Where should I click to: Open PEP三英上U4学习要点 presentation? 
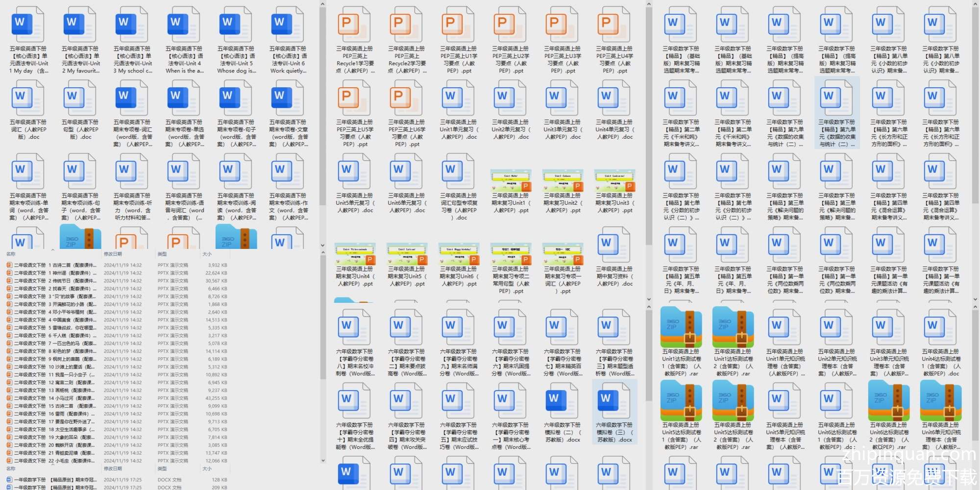[x=614, y=40]
